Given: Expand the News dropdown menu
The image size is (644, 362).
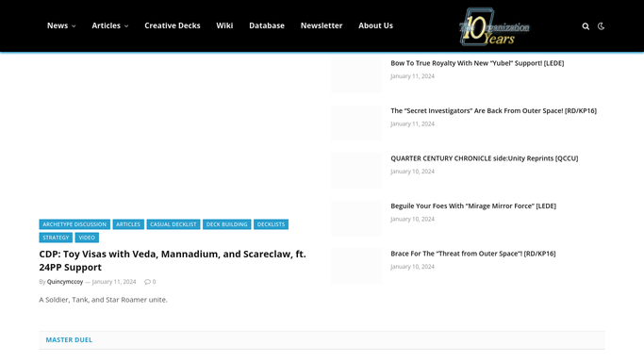Looking at the screenshot, I should 61,25.
